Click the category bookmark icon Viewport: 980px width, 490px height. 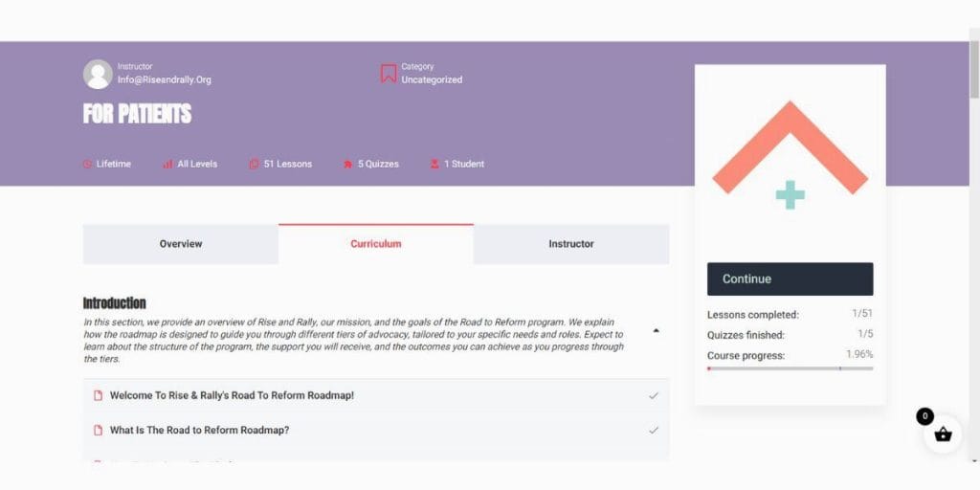389,74
